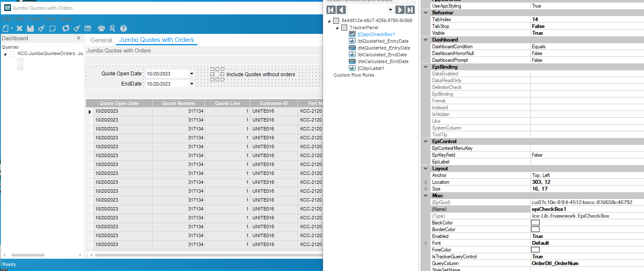
Task: Switch to the General tab
Action: (x=101, y=40)
